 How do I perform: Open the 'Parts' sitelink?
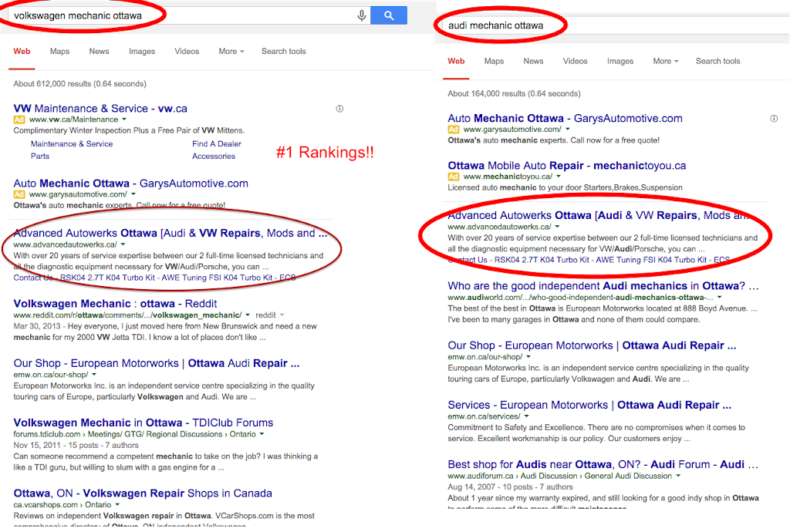(x=40, y=157)
